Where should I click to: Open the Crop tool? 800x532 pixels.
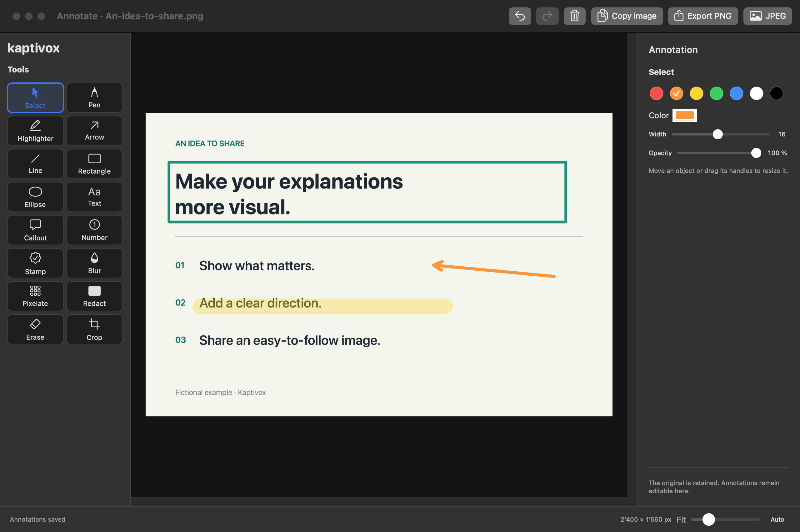[x=94, y=329]
